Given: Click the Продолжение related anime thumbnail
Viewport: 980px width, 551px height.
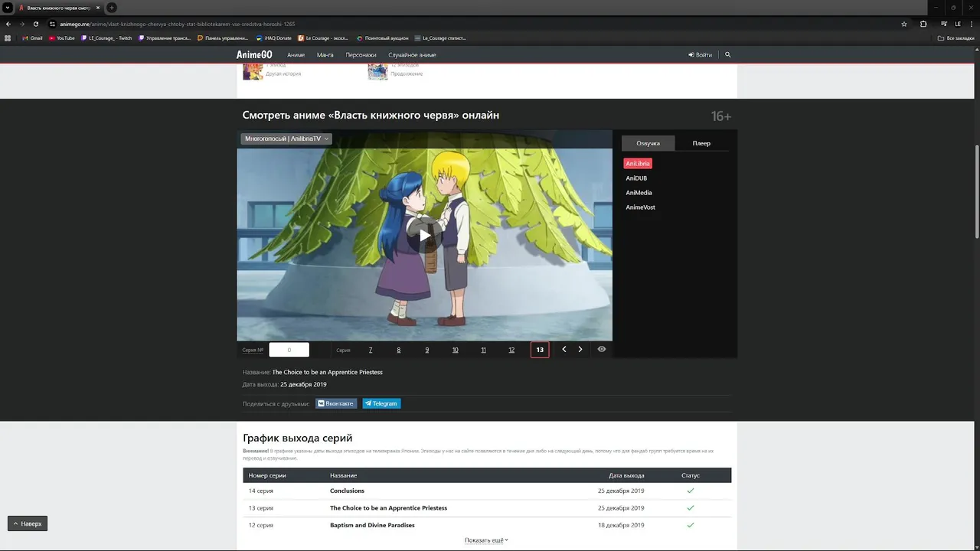Looking at the screenshot, I should (377, 71).
